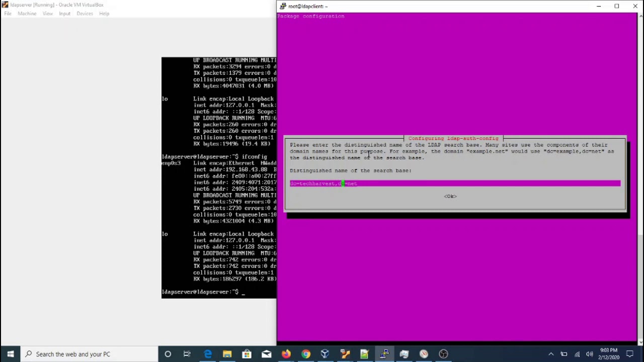The image size is (644, 362).
Task: Click the last ldapserver prompt line in VM
Action: 203,292
